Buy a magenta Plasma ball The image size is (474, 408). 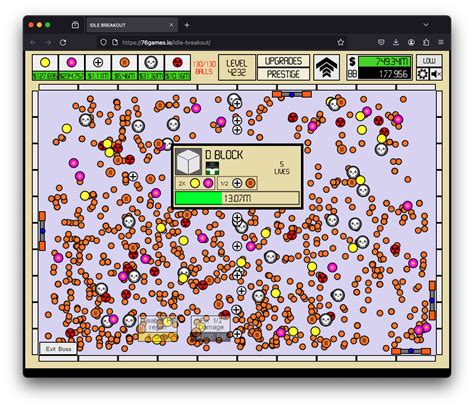[x=71, y=63]
